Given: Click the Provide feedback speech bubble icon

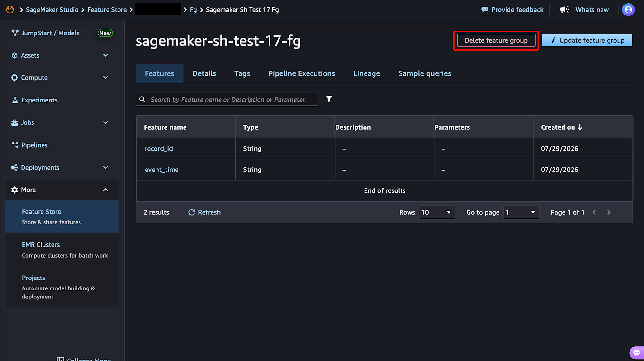Looking at the screenshot, I should (485, 10).
